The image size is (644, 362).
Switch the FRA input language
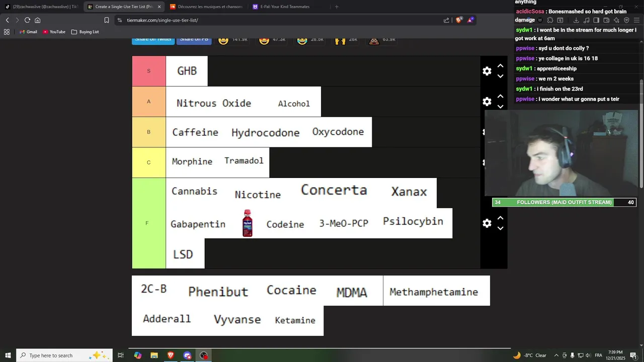pos(598,355)
